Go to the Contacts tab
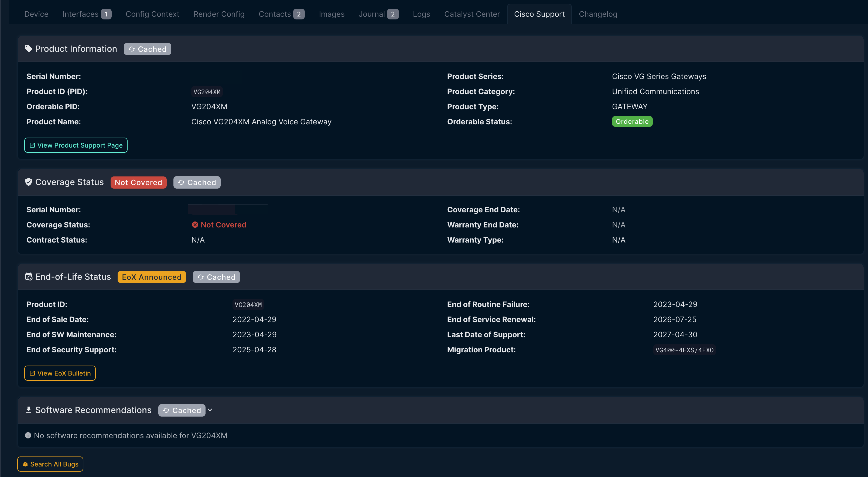The width and height of the screenshot is (868, 477). tap(282, 14)
